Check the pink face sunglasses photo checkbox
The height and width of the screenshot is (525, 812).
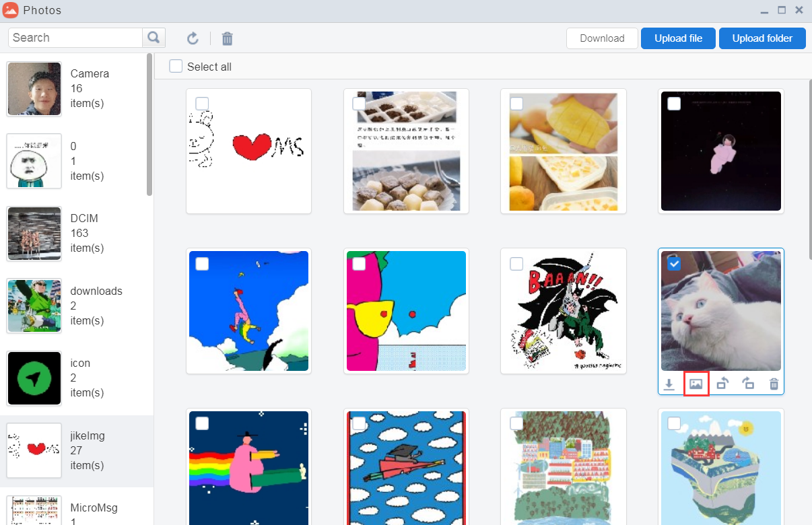(x=359, y=264)
